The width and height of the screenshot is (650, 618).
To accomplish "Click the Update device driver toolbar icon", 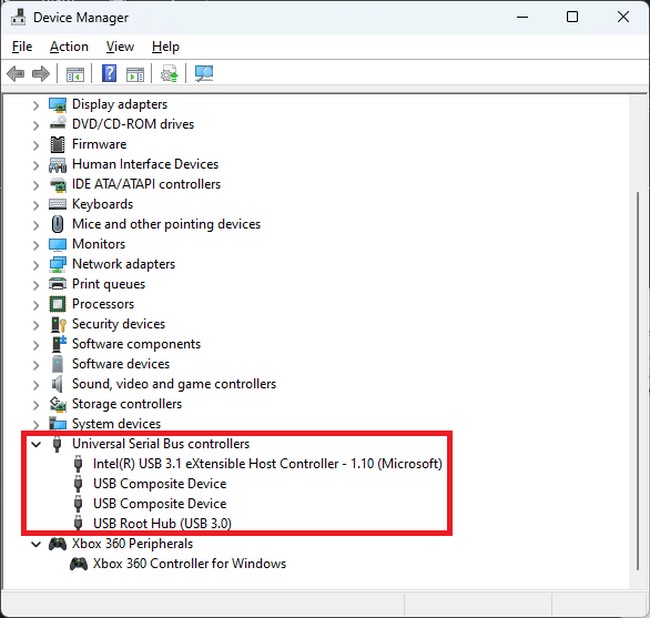I will tap(170, 74).
